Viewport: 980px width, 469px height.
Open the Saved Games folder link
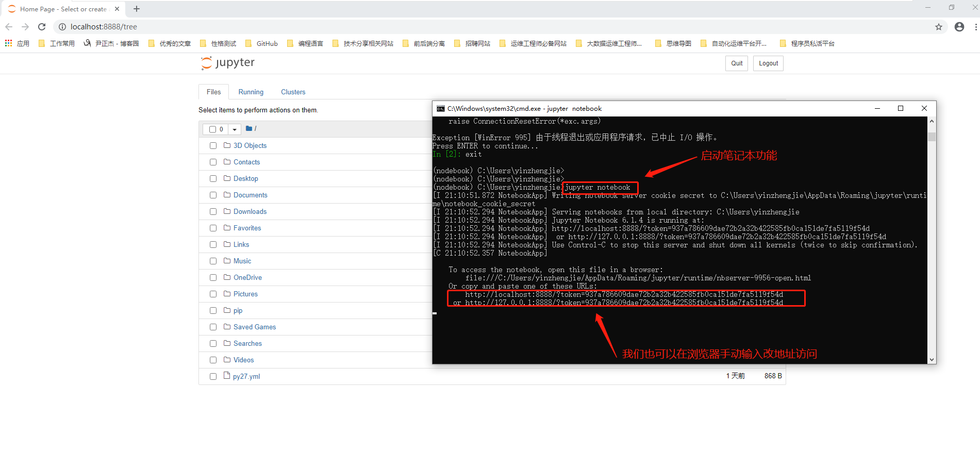click(255, 327)
